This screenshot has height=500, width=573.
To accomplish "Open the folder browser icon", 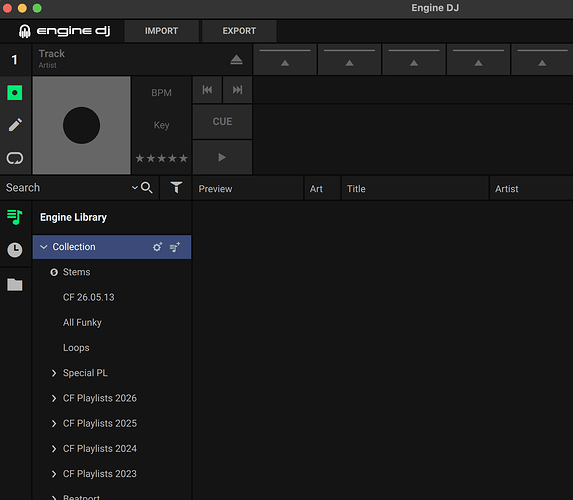I will 15,284.
